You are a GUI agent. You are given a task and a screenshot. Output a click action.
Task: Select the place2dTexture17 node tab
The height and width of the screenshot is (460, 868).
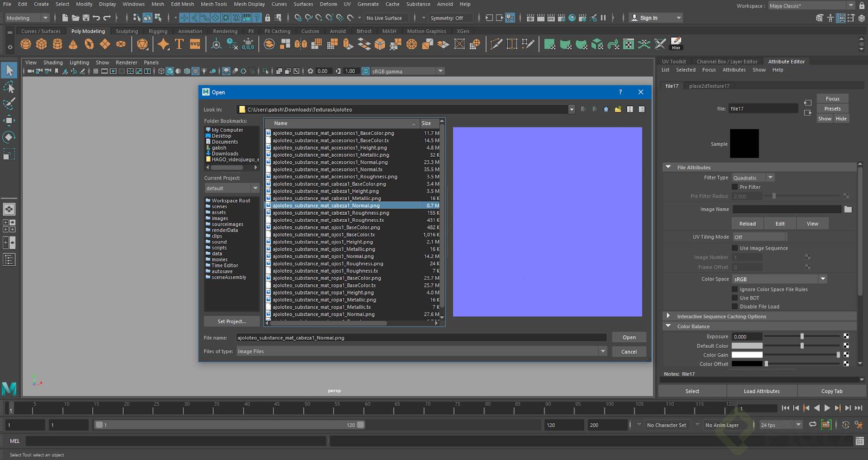point(709,86)
